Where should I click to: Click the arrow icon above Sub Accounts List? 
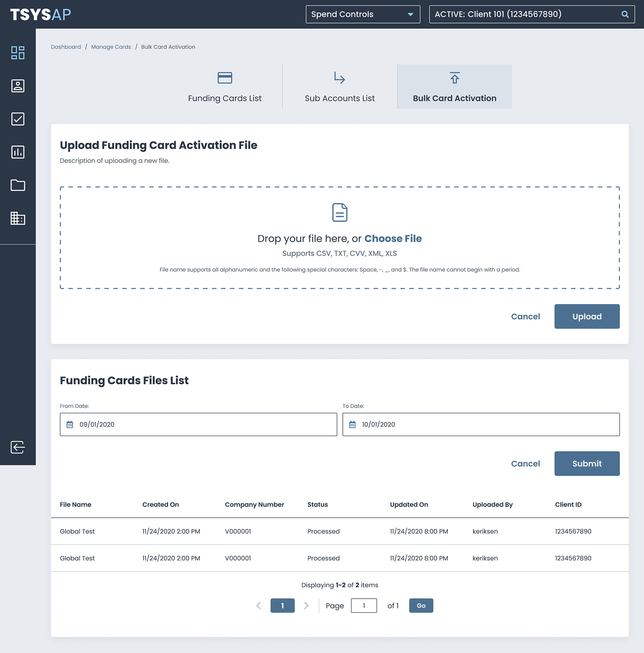click(339, 78)
